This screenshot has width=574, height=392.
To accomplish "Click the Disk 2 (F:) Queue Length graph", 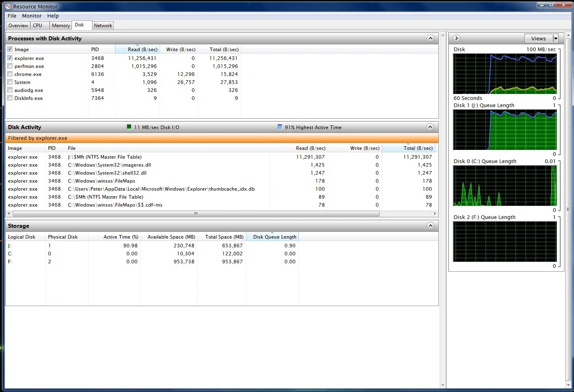I will point(505,241).
